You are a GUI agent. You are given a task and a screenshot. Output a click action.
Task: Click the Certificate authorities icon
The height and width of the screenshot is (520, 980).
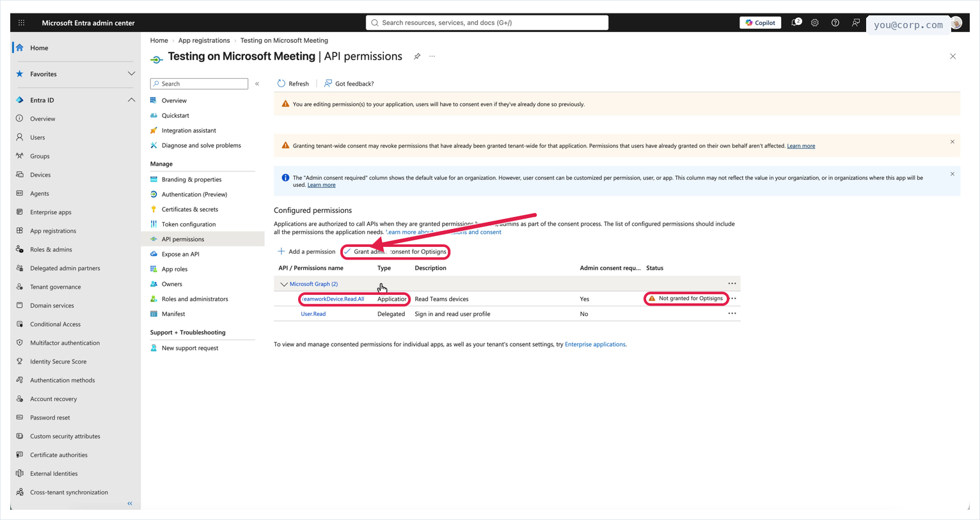coord(20,455)
